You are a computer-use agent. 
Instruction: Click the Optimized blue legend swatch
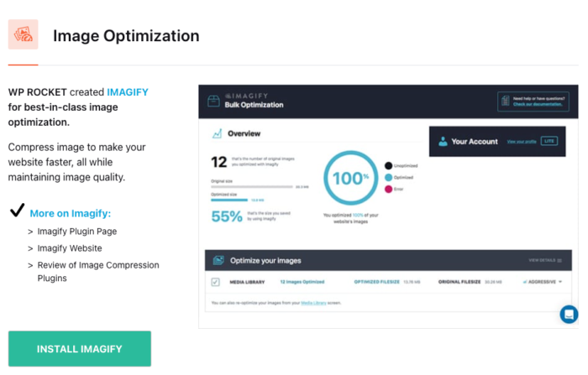click(388, 178)
